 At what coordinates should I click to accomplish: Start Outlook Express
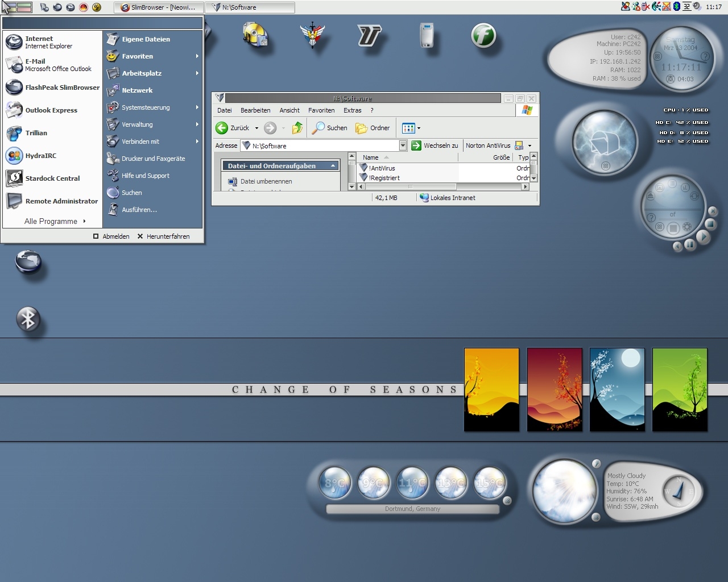[52, 110]
